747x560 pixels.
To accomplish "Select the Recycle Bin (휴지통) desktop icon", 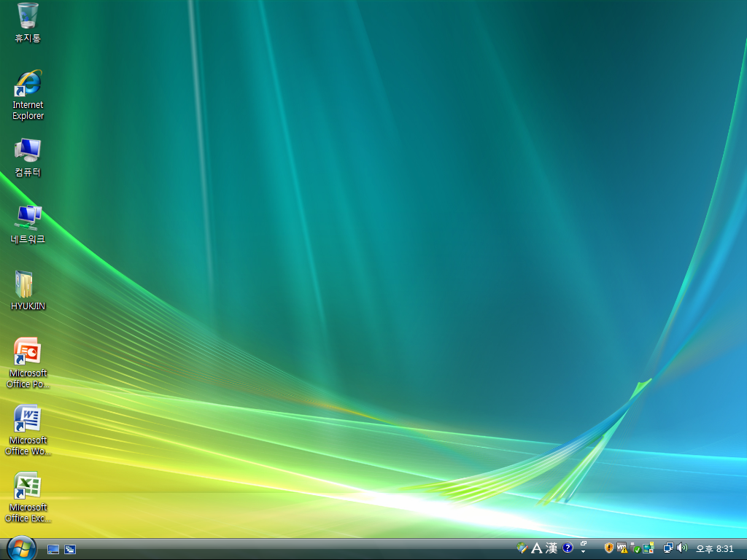I will (x=28, y=23).
